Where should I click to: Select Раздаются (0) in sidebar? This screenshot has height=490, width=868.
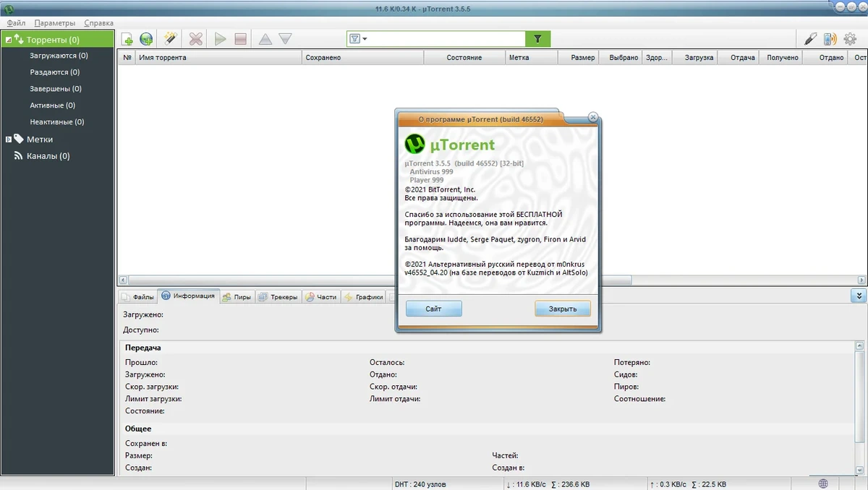54,72
